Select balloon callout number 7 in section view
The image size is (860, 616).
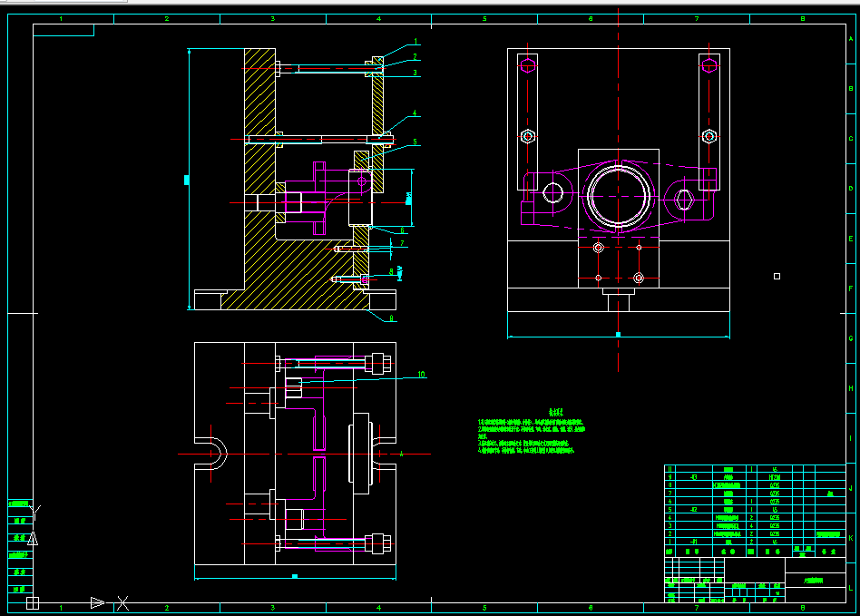[x=402, y=243]
